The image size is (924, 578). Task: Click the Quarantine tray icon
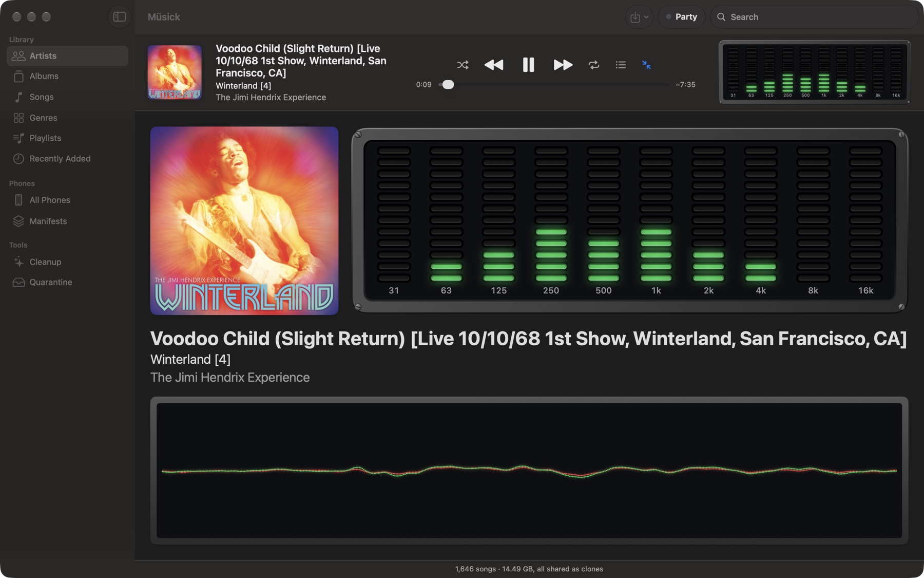click(18, 282)
